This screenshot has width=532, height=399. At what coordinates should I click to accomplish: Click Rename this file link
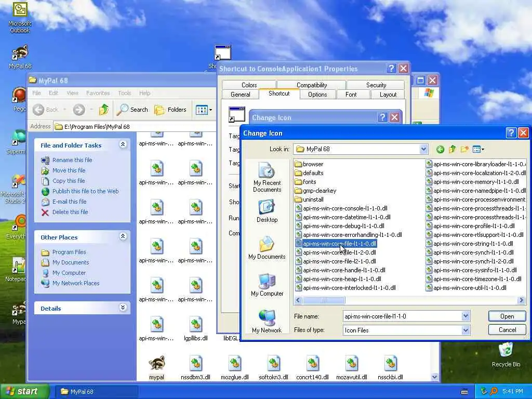(72, 160)
